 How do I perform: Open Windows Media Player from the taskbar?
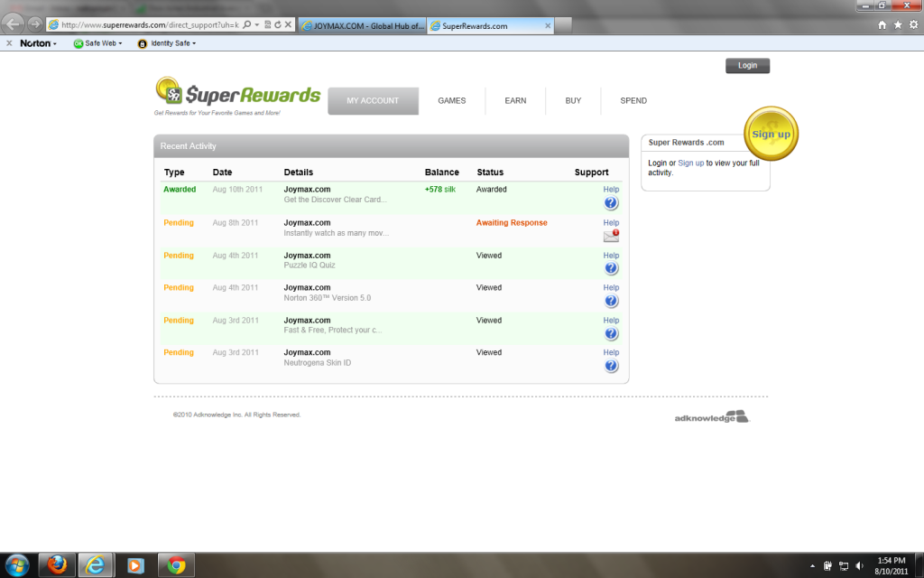[135, 565]
